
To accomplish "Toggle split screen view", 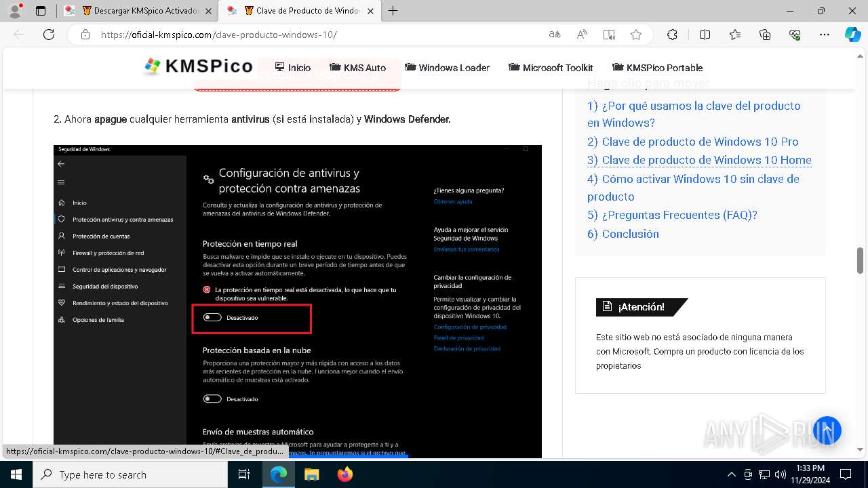I will point(705,35).
